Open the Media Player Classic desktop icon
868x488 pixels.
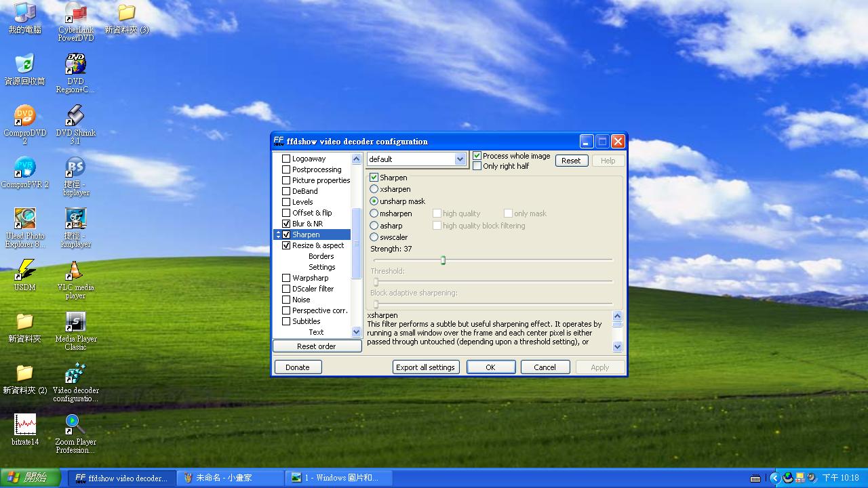75,323
